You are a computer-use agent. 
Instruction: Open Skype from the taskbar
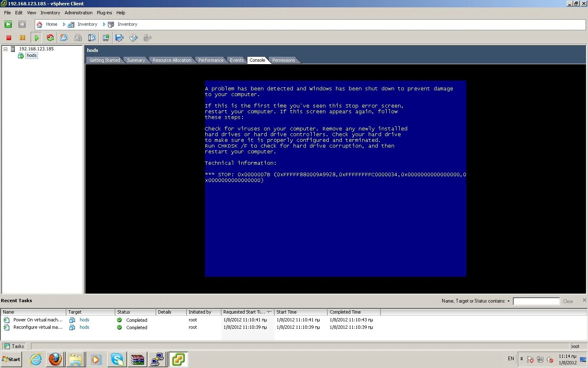tap(117, 359)
